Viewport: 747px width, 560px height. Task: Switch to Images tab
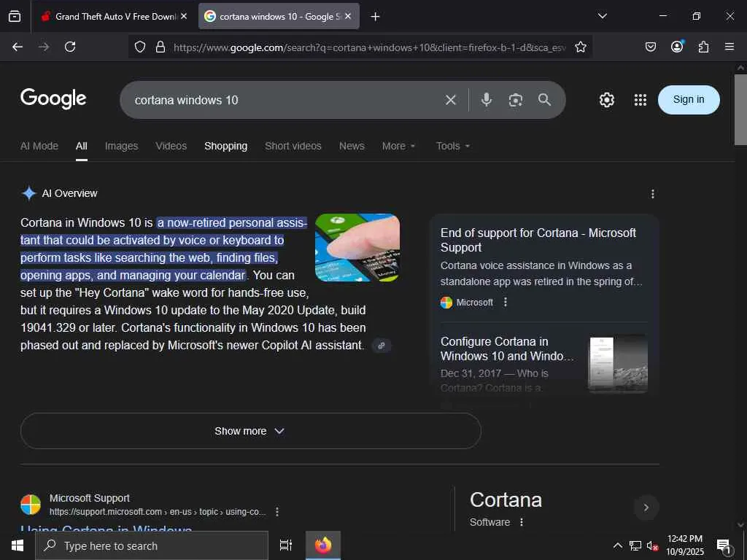click(122, 146)
